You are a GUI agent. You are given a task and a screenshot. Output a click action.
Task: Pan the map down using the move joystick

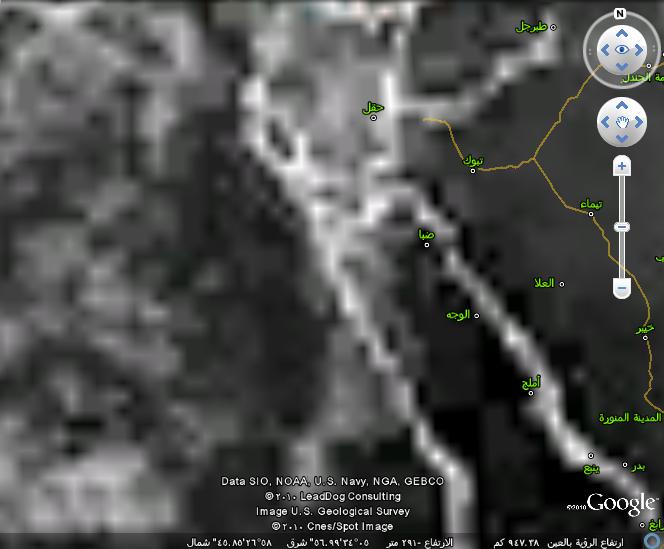click(622, 138)
